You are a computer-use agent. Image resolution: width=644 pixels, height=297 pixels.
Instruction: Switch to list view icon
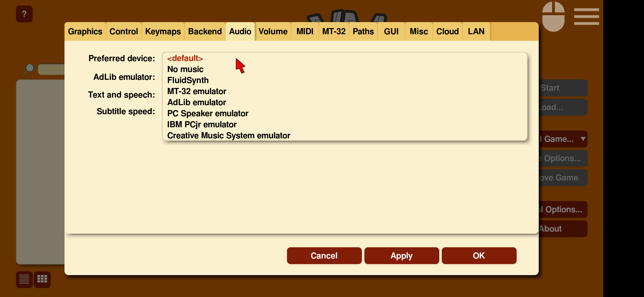[x=24, y=279]
